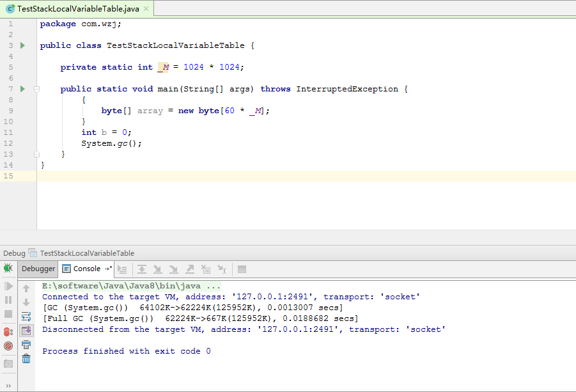Click the Step Out icon
This screenshot has height=392, width=576.
(190, 270)
